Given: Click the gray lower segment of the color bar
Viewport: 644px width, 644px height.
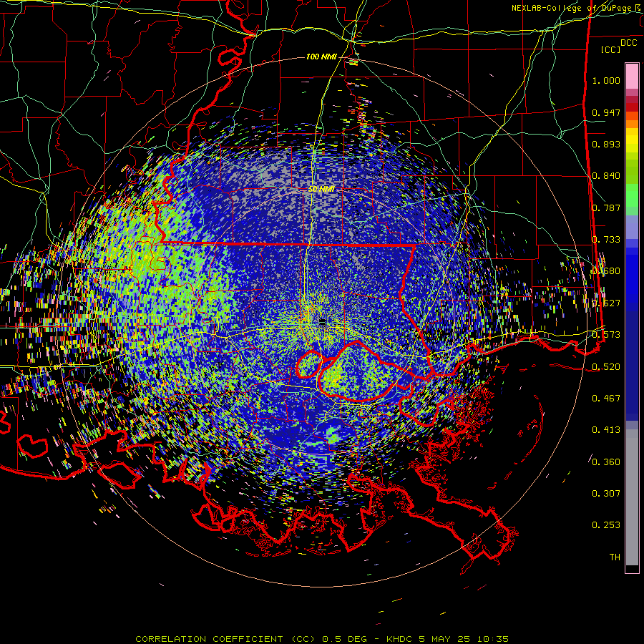Looking at the screenshot, I should point(632,497).
